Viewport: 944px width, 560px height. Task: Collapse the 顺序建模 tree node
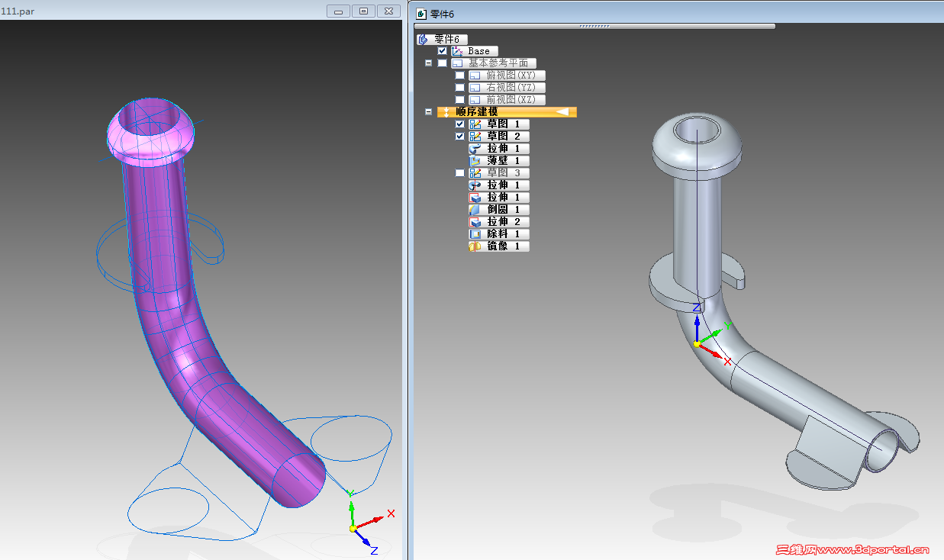coord(428,112)
